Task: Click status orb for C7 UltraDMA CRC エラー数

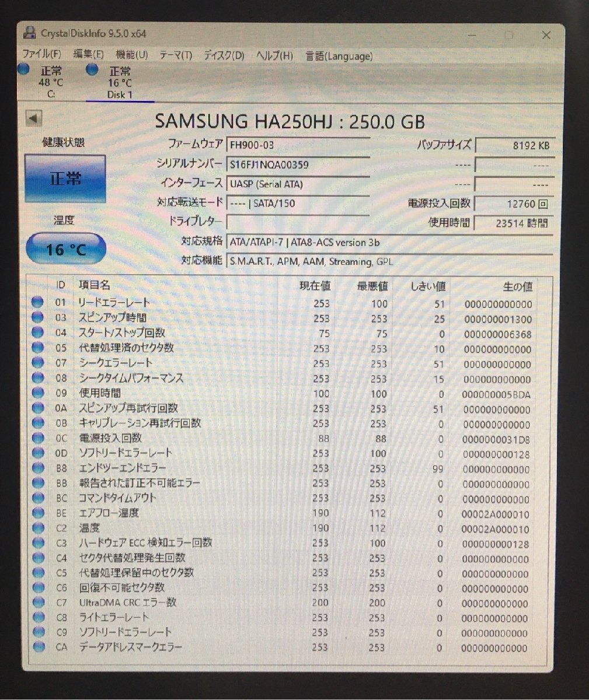Action: coord(37,602)
